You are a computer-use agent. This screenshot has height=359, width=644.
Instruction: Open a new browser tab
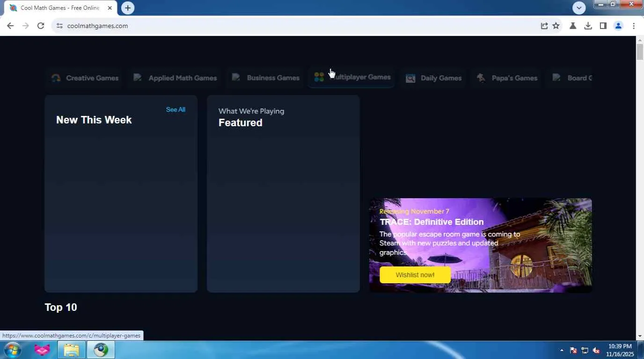click(127, 8)
